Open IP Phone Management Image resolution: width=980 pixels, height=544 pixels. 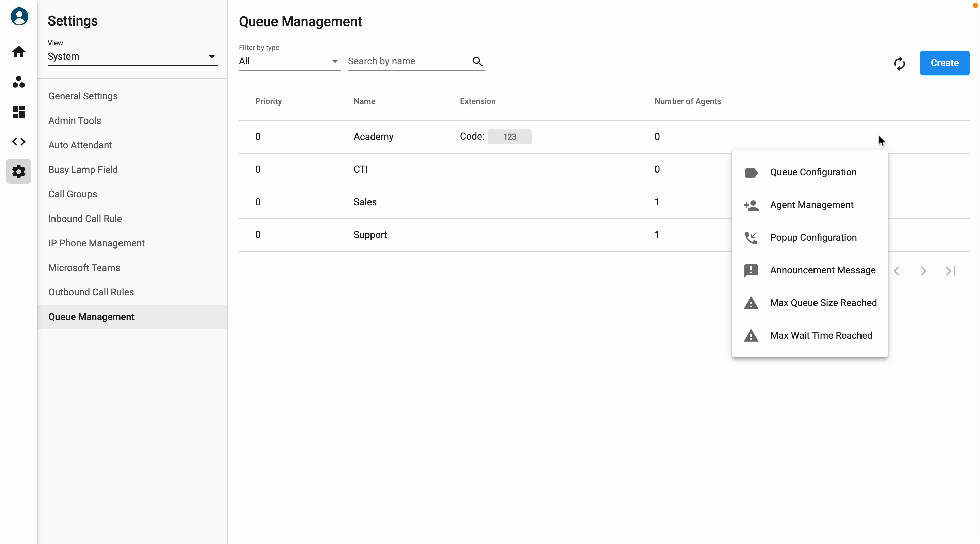tap(132, 243)
